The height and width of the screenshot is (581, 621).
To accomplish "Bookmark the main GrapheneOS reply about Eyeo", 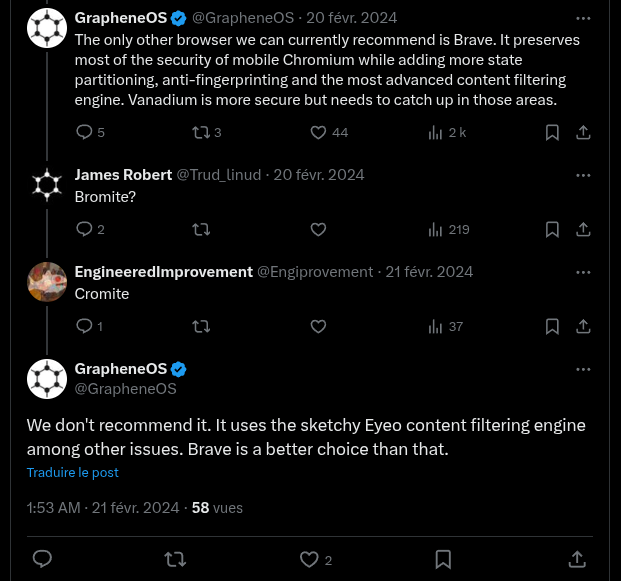I will (443, 559).
